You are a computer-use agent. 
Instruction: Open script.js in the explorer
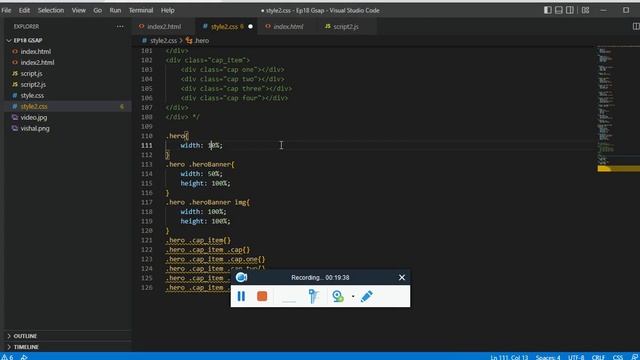point(31,73)
